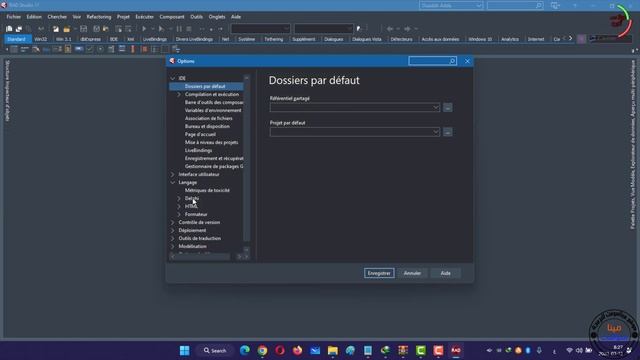The height and width of the screenshot is (360, 640).
Task: Select Bureau et disposition tree item
Action: point(207,126)
